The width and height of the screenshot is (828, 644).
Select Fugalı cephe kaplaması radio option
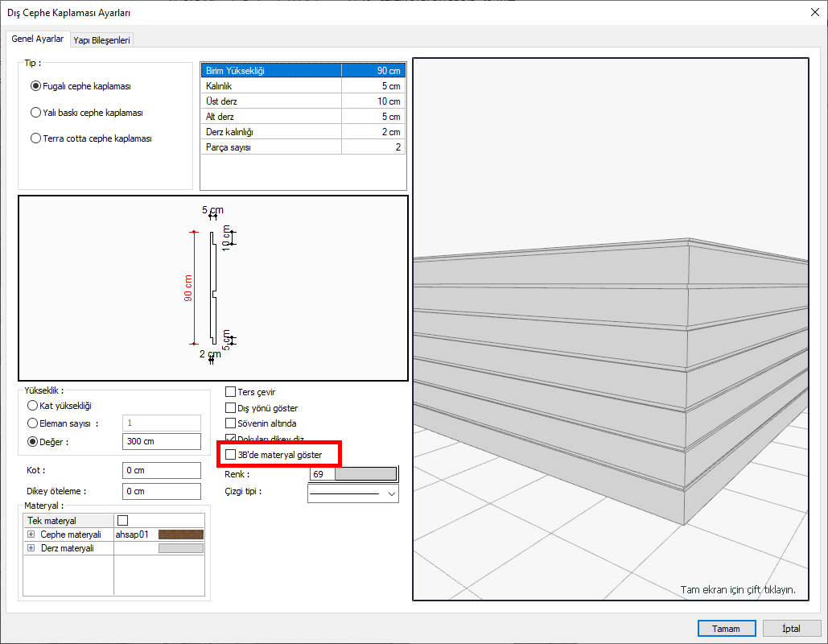35,86
